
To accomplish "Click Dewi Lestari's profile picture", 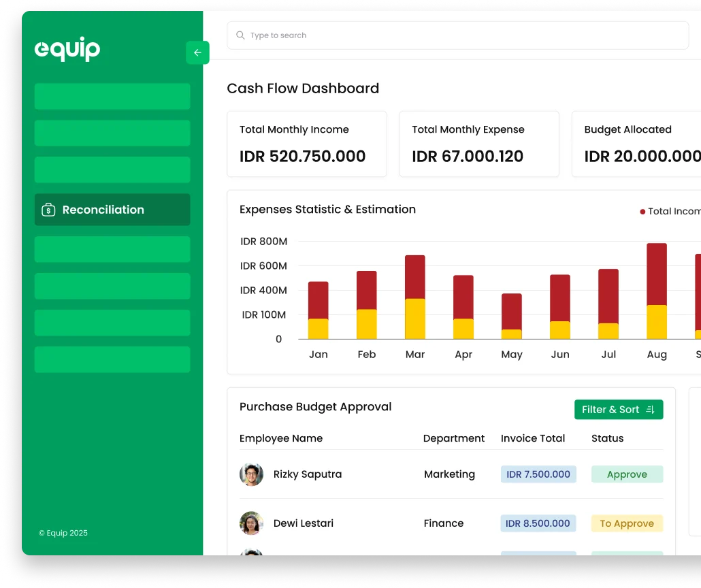I will pyautogui.click(x=251, y=523).
